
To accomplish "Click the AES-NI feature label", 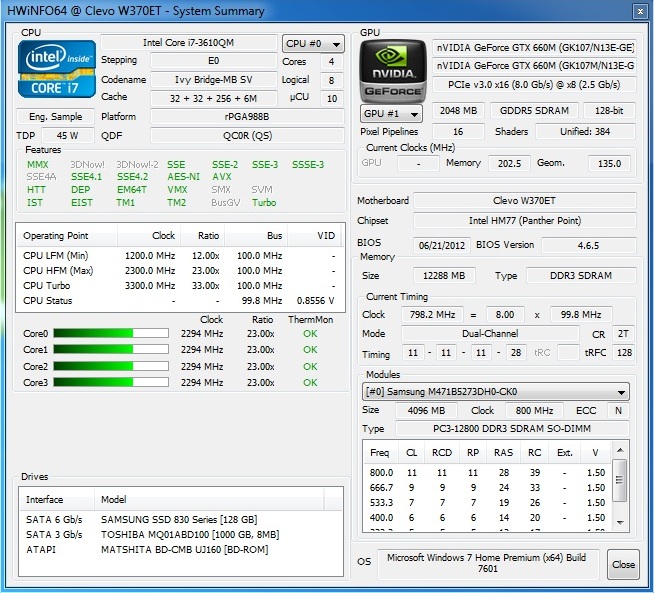I will [184, 177].
